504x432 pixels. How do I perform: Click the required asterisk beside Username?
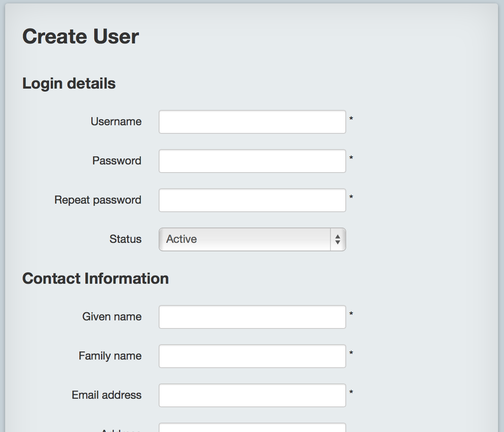point(351,119)
